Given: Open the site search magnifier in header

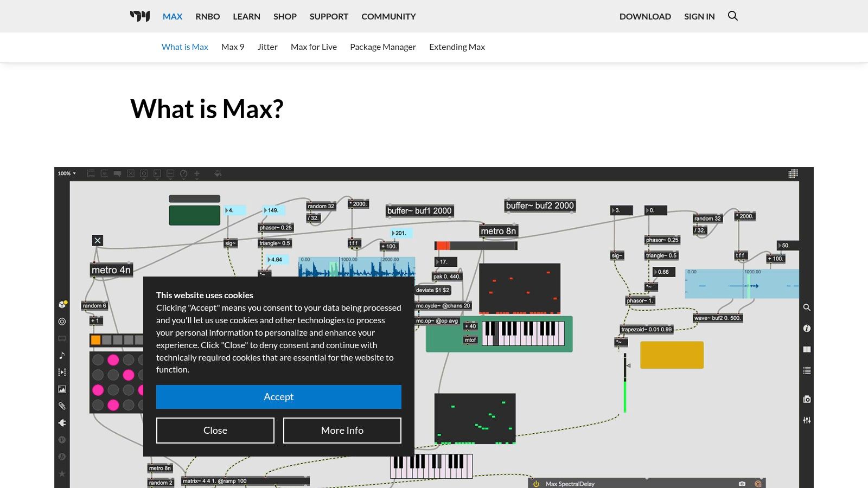Looking at the screenshot, I should pyautogui.click(x=732, y=16).
